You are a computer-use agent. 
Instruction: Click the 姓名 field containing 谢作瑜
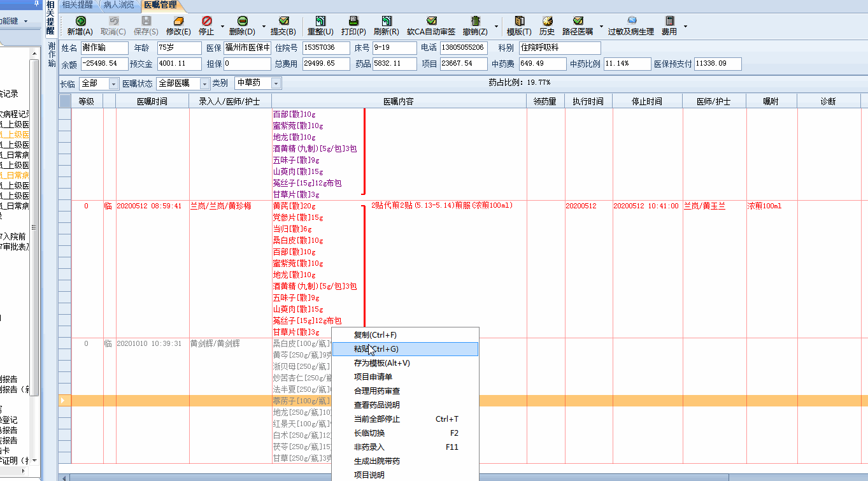[x=104, y=48]
